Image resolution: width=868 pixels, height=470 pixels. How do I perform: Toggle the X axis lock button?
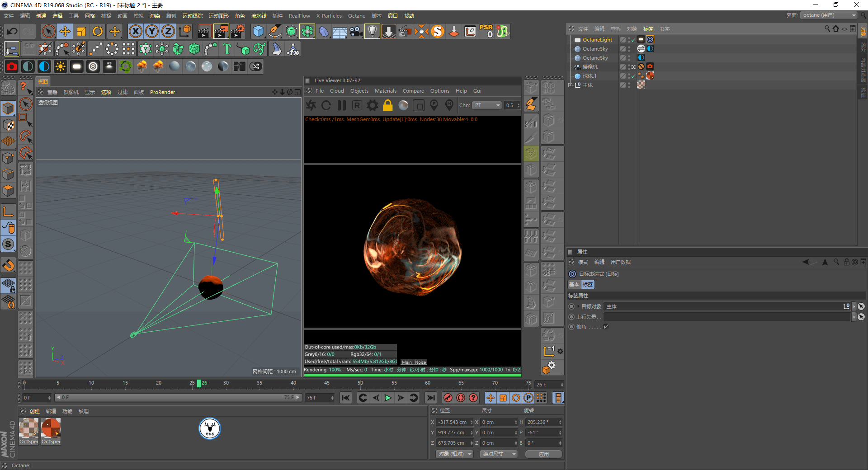click(135, 31)
